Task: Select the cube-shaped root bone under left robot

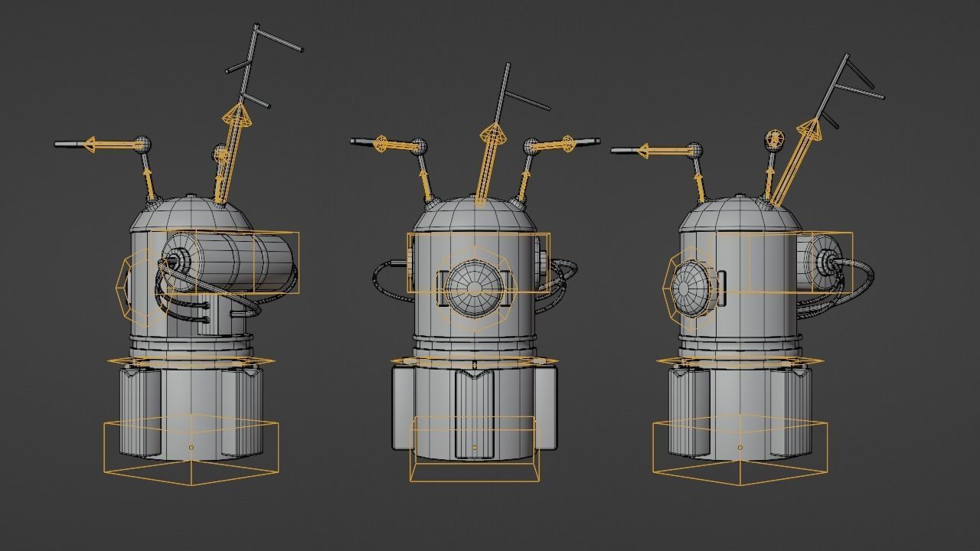Action: tap(191, 450)
